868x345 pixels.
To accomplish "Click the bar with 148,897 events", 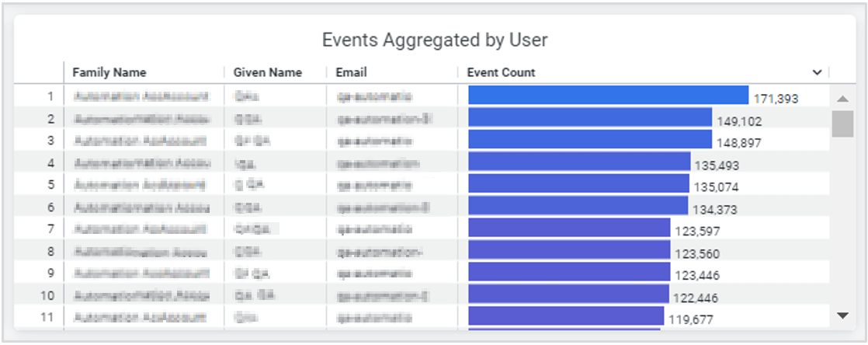I will point(590,140).
